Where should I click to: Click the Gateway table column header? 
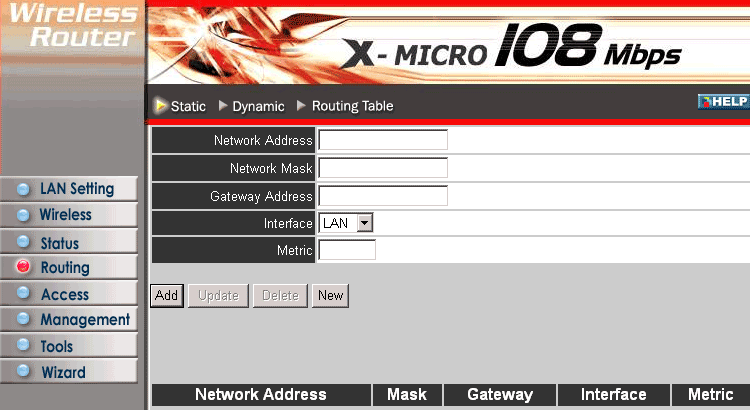pyautogui.click(x=500, y=395)
